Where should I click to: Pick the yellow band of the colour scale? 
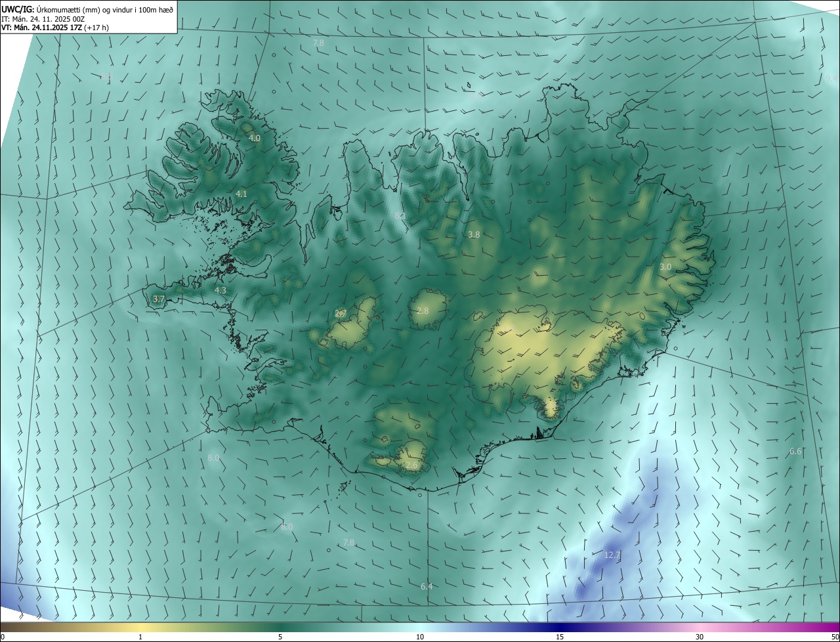tap(140, 627)
